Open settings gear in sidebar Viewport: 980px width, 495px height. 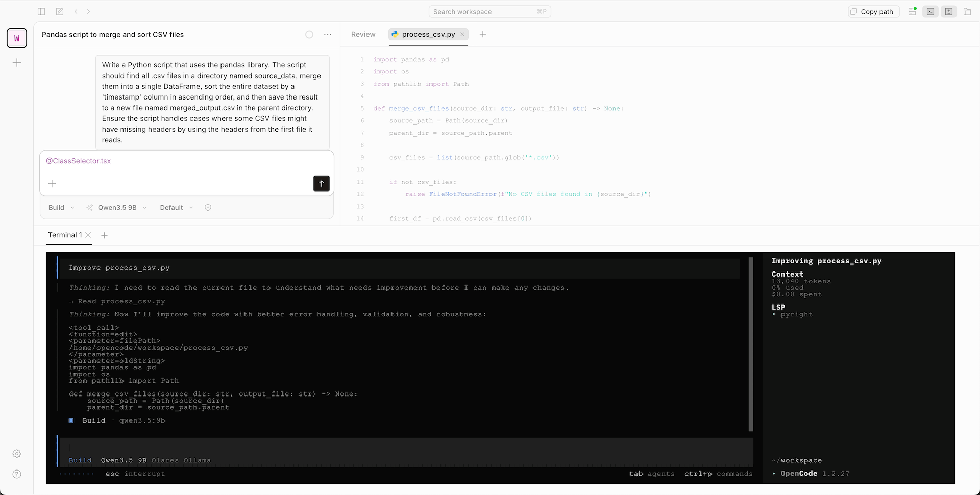click(x=17, y=454)
